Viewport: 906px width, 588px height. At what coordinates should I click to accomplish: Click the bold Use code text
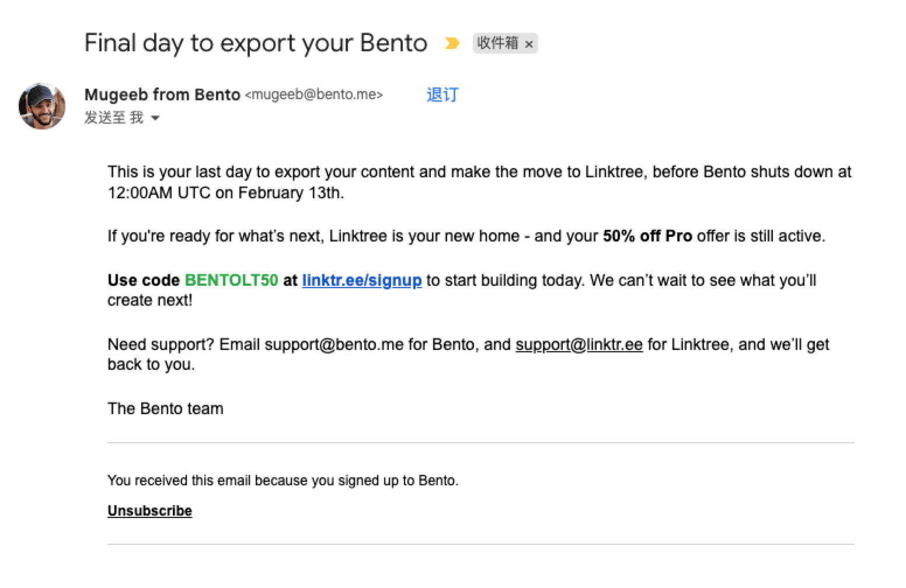[143, 280]
